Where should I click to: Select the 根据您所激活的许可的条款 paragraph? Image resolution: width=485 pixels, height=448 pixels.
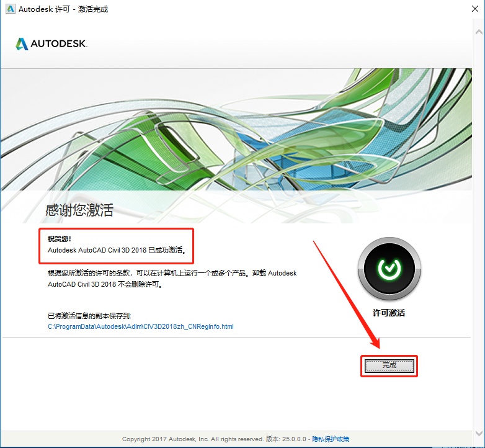coord(172,279)
